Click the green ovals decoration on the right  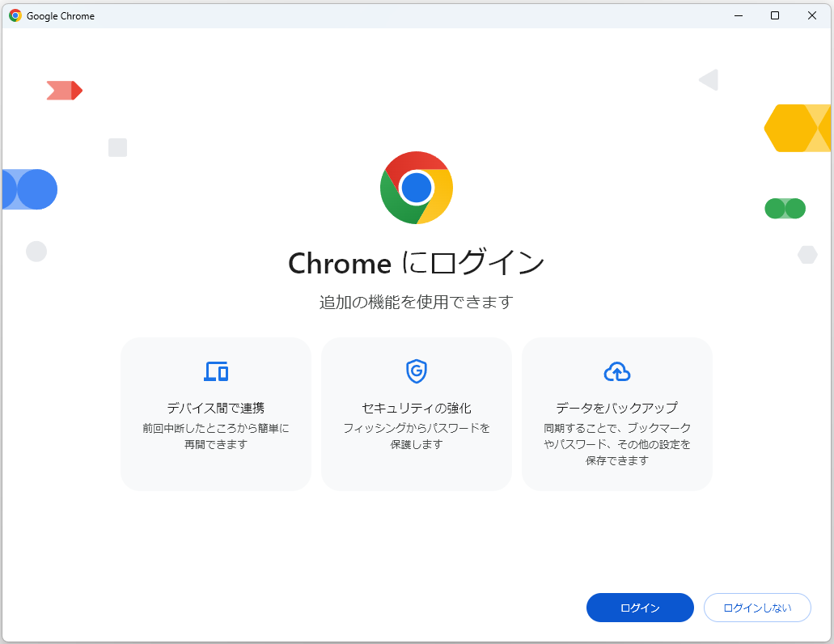click(x=784, y=208)
